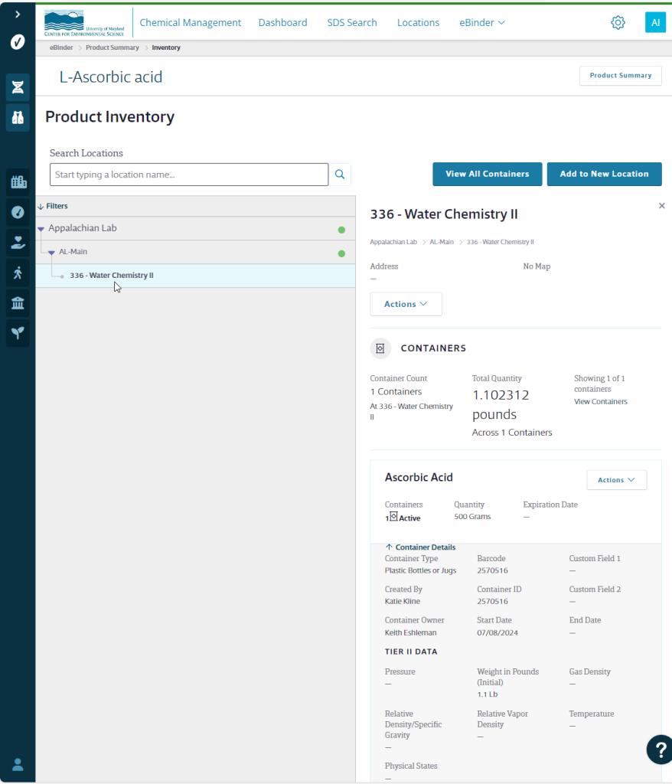Open the hand holding heart icon in the sidebar
The height and width of the screenshot is (784, 672).
point(18,243)
